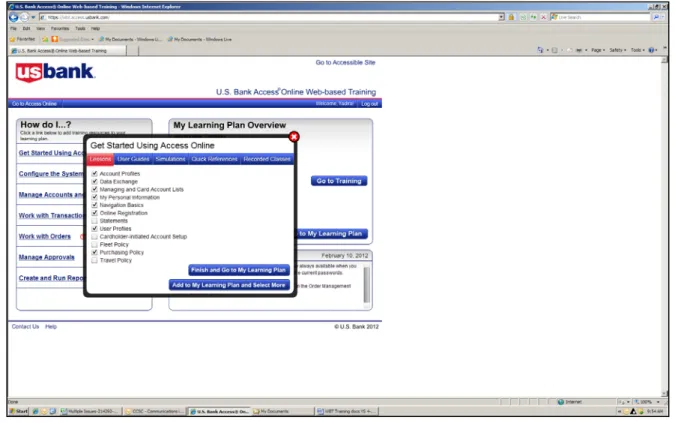Open the Tools dropdown in command bar
This screenshot has width=675, height=423.
[x=638, y=50]
